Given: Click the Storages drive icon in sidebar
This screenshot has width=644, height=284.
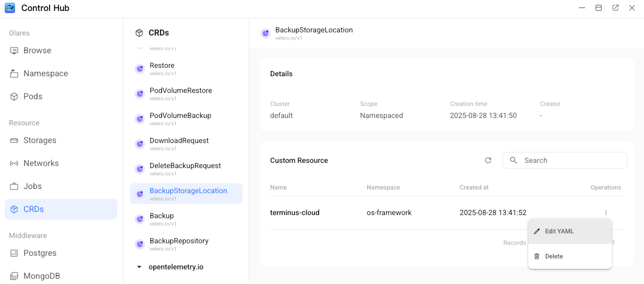Looking at the screenshot, I should pos(14,140).
